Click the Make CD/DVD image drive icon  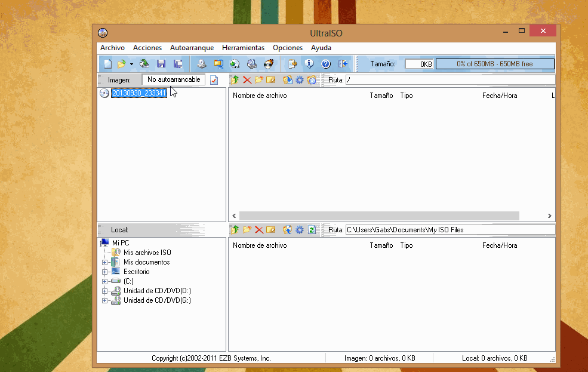(x=202, y=64)
